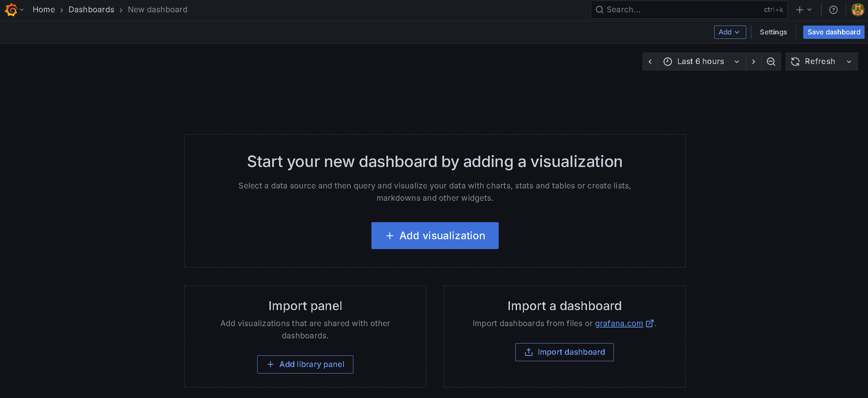This screenshot has height=398, width=868.
Task: Open the grafana.com link
Action: [619, 323]
